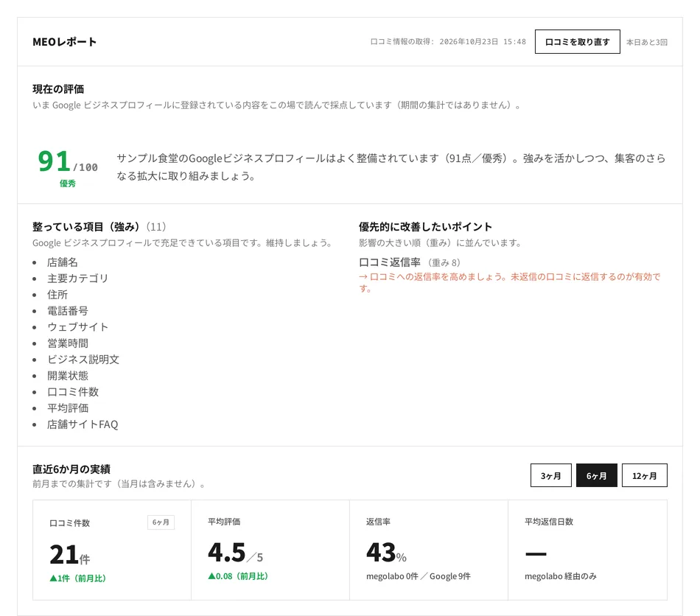This screenshot has width=700, height=616.
Task: Click the 91 score number
Action: pyautogui.click(x=54, y=161)
